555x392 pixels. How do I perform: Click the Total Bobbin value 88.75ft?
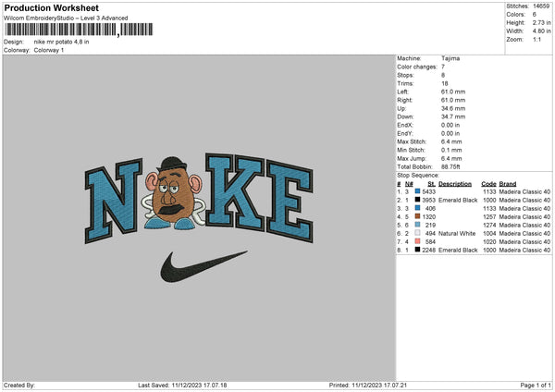(x=451, y=166)
